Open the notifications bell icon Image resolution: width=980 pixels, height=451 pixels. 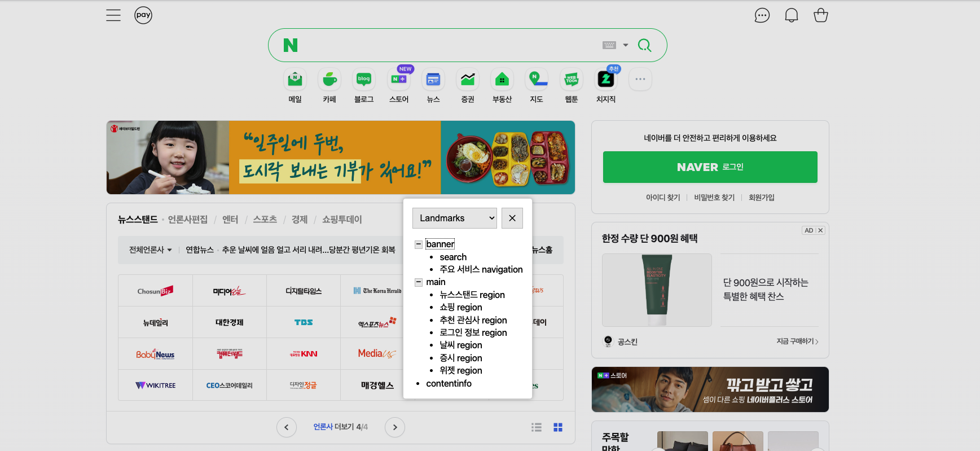792,15
